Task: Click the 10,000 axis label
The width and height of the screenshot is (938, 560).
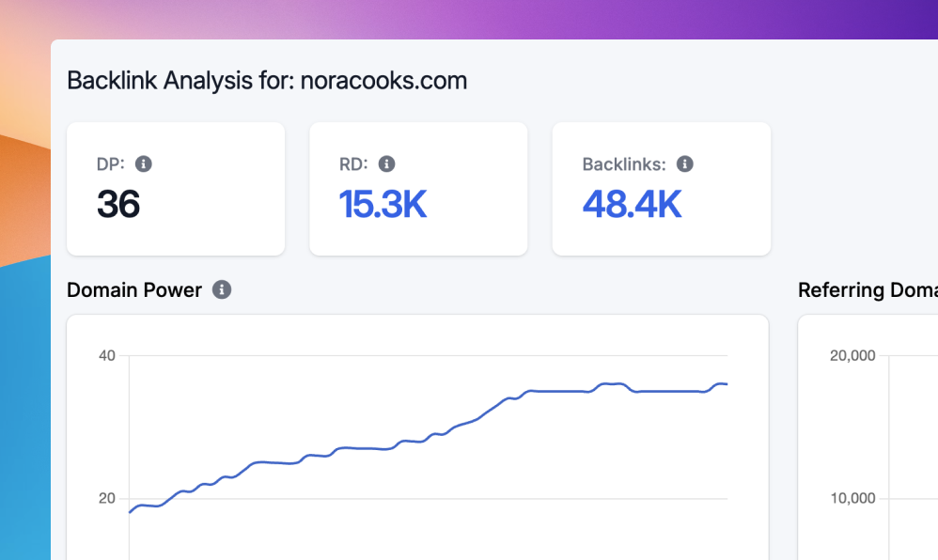Action: [852, 498]
